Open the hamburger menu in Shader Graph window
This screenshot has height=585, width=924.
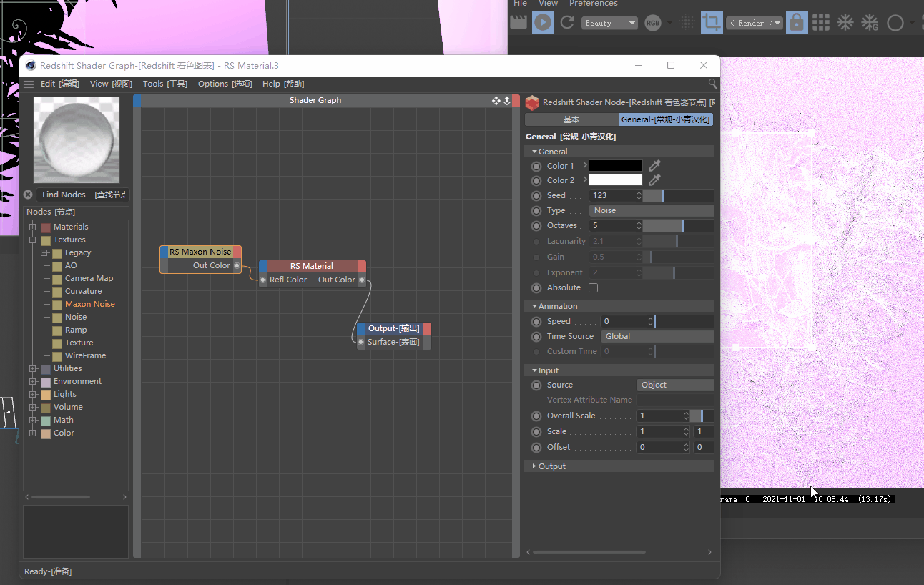coord(29,84)
